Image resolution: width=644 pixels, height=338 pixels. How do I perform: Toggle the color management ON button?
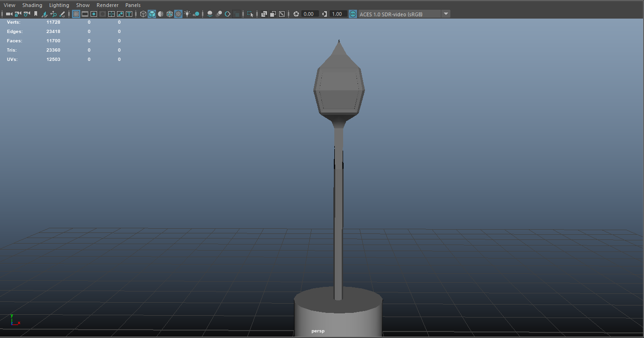[x=353, y=14]
